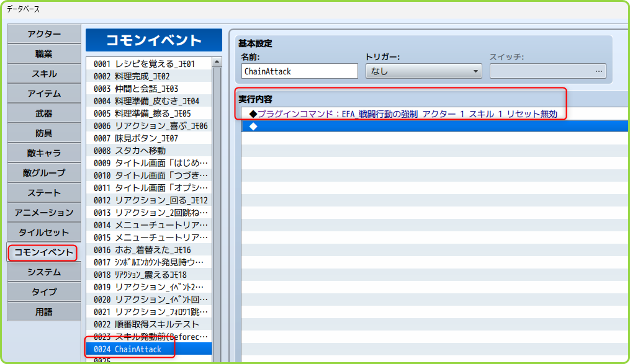Screen dimensions: 630x364
Task: Select event 0023 スキル発動前(Beforec…
Action: coord(149,337)
